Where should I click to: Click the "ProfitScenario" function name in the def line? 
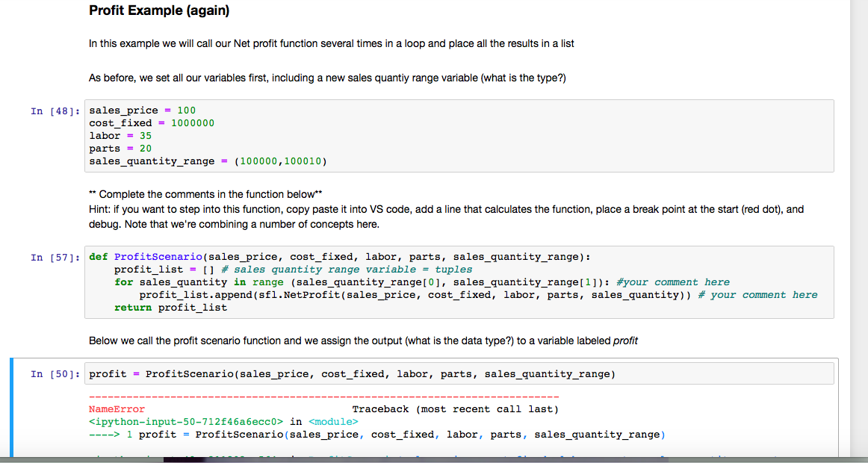pyautogui.click(x=158, y=257)
